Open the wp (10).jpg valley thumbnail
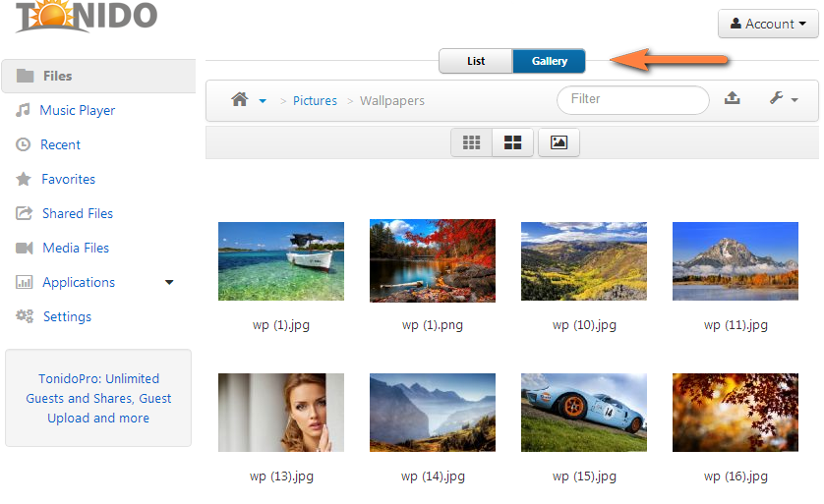The width and height of the screenshot is (824, 504). pos(584,261)
